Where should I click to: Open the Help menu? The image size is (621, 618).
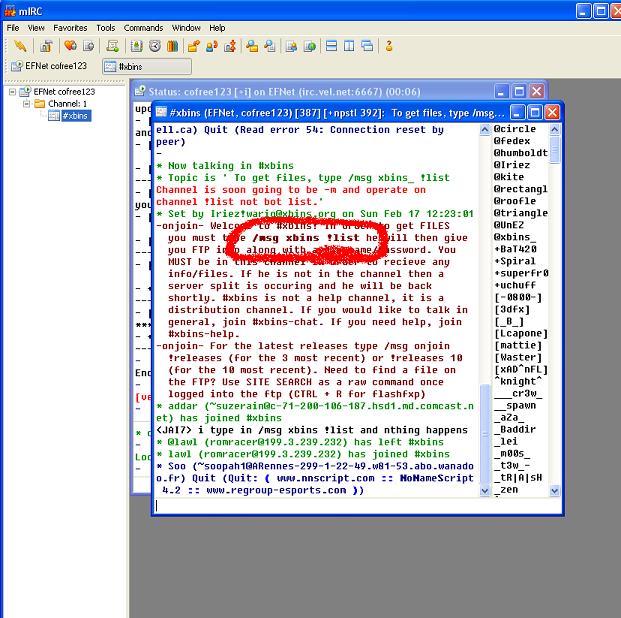point(217,28)
